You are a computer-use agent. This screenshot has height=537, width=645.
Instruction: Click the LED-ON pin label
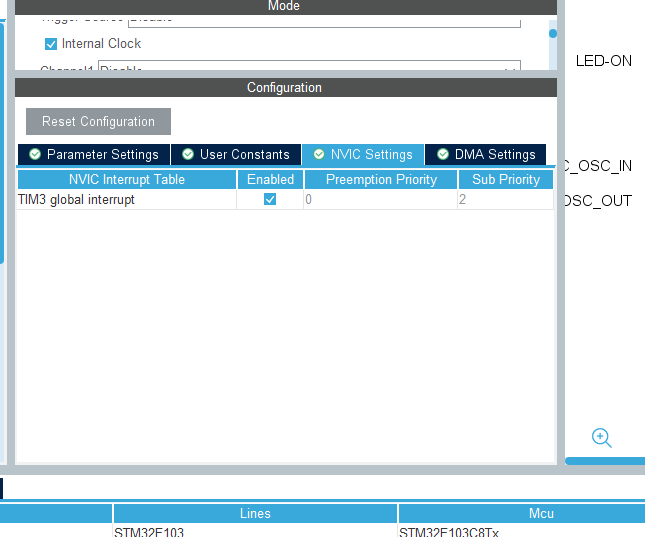(603, 61)
